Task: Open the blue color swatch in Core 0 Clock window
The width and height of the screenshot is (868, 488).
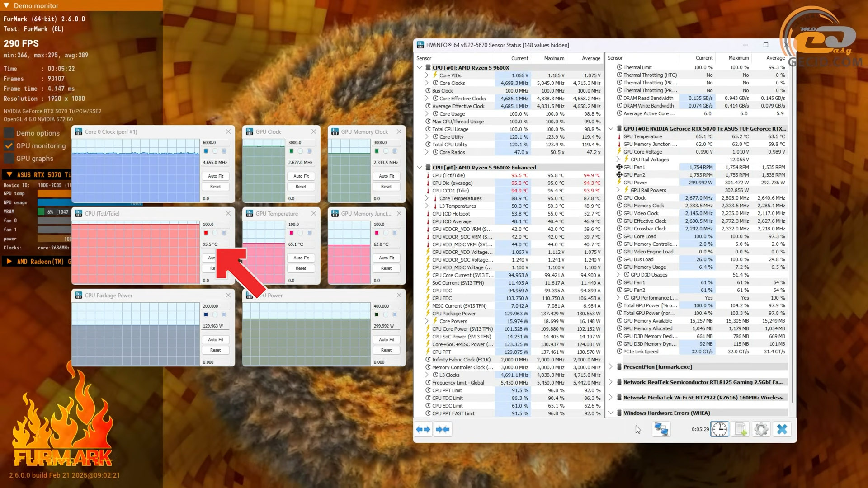Action: point(206,151)
